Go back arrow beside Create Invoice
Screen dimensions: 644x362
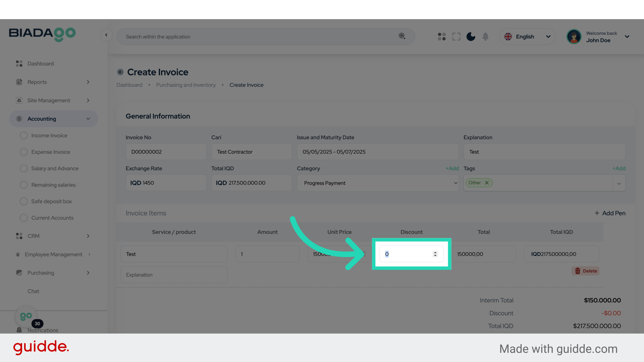click(x=120, y=72)
